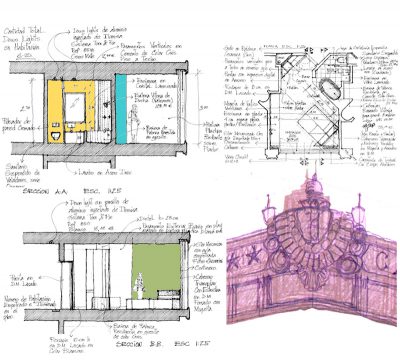
Task: Click the left lantern on the purple building sketch
Action: click(269, 211)
